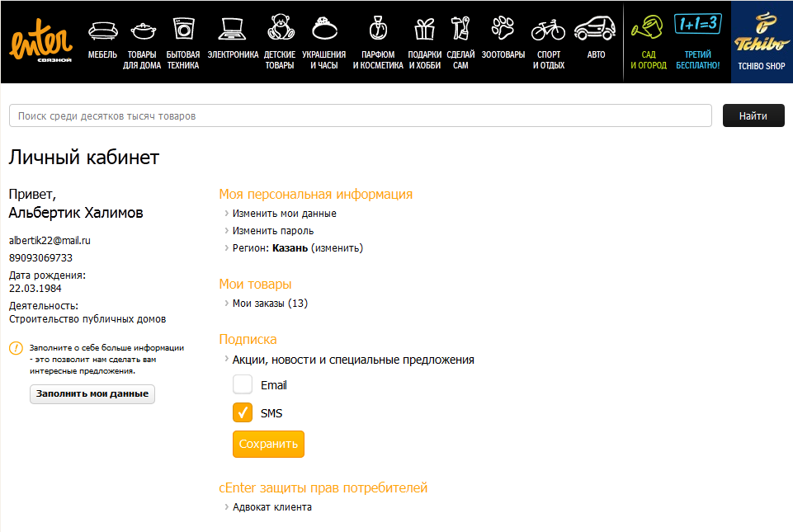
Task: Click the phone number 89093069733
Action: point(40,258)
